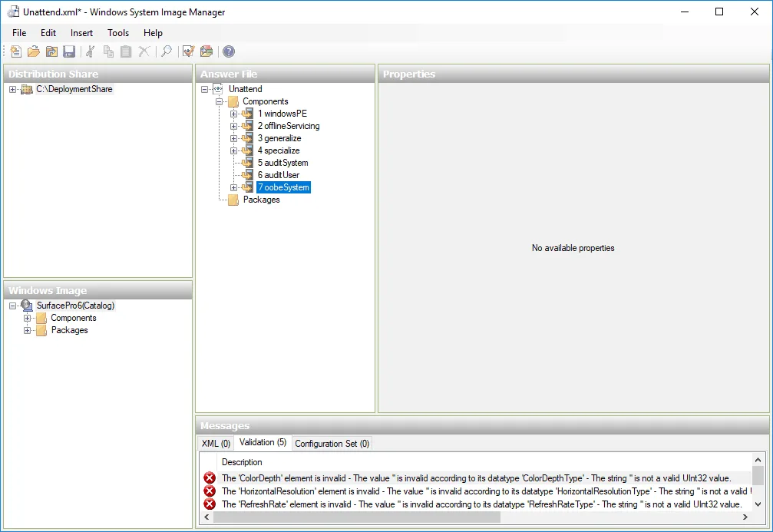Click the Create Configuration Set toolbar icon
This screenshot has height=532, width=773.
click(206, 51)
